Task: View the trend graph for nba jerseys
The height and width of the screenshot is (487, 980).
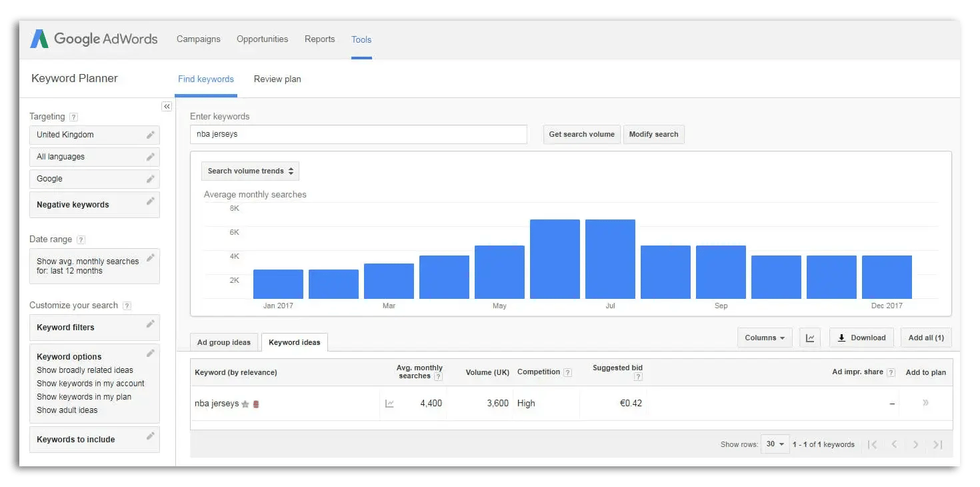Action: coord(390,403)
